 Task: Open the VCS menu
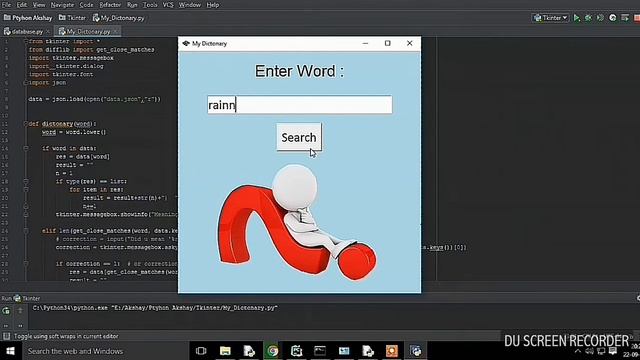pos(168,5)
